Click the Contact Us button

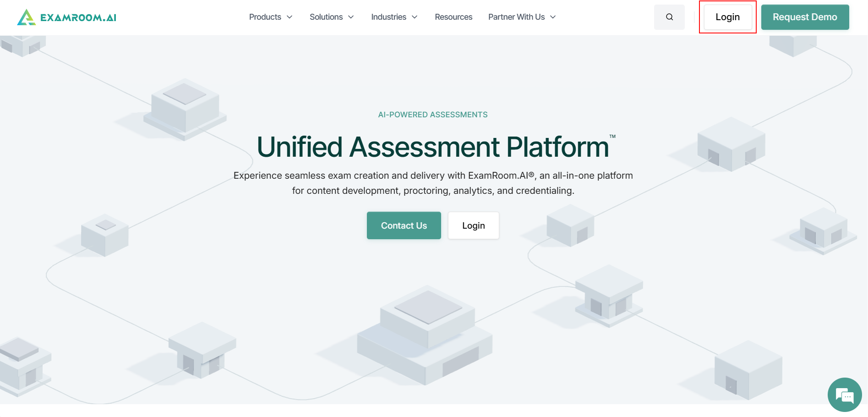click(x=404, y=225)
